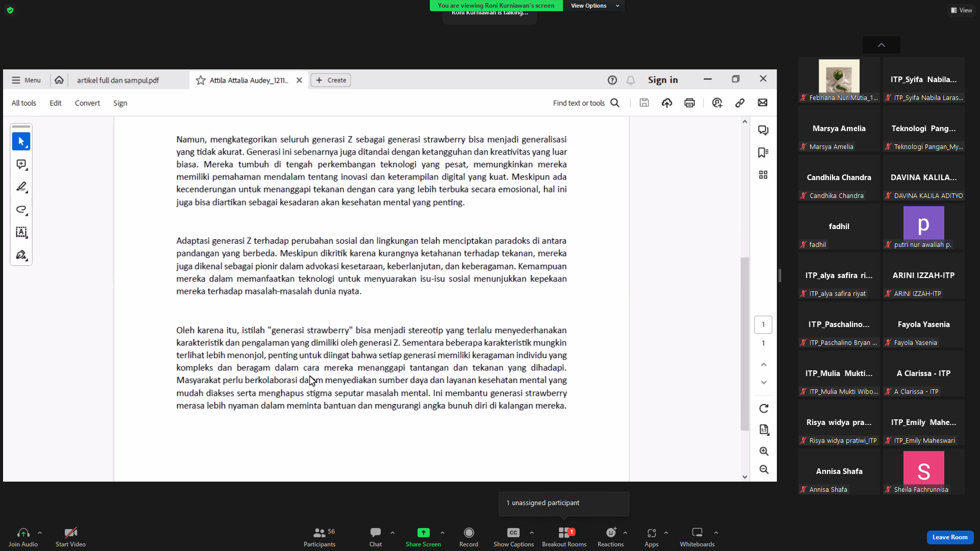This screenshot has height=551, width=980.
Task: Click the scrollbar down arrow
Action: coord(745,477)
